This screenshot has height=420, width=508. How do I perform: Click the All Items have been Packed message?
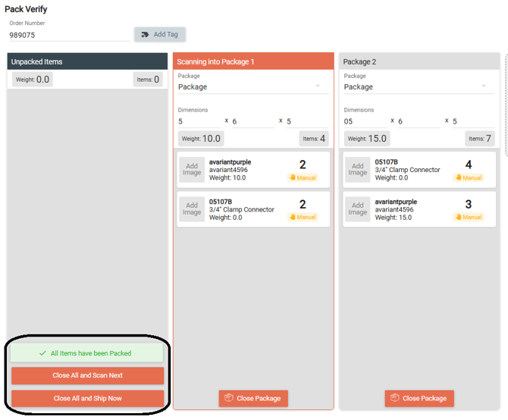pos(87,353)
